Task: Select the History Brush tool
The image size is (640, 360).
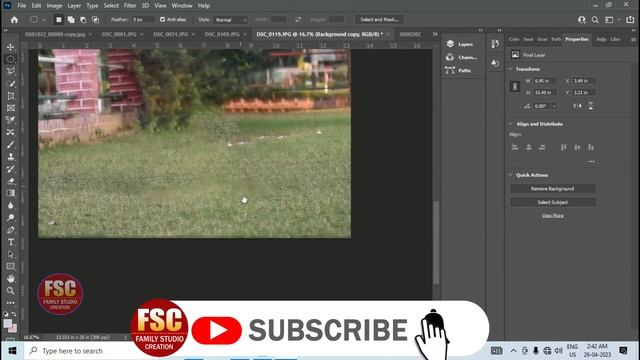Action: [x=11, y=169]
